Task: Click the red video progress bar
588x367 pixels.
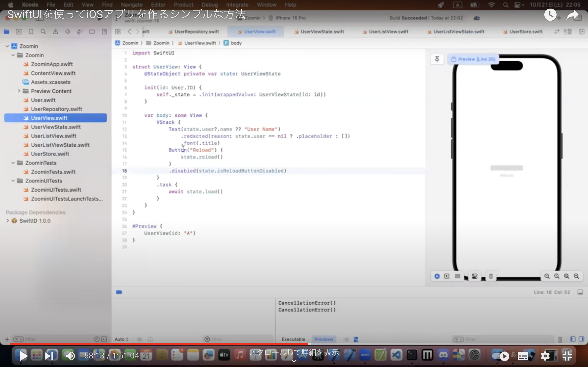Action: pos(158,344)
